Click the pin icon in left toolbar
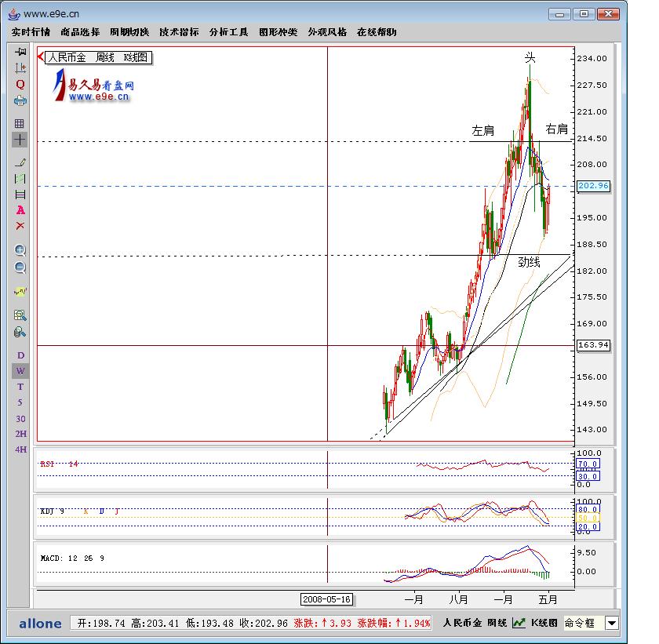 click(x=20, y=52)
